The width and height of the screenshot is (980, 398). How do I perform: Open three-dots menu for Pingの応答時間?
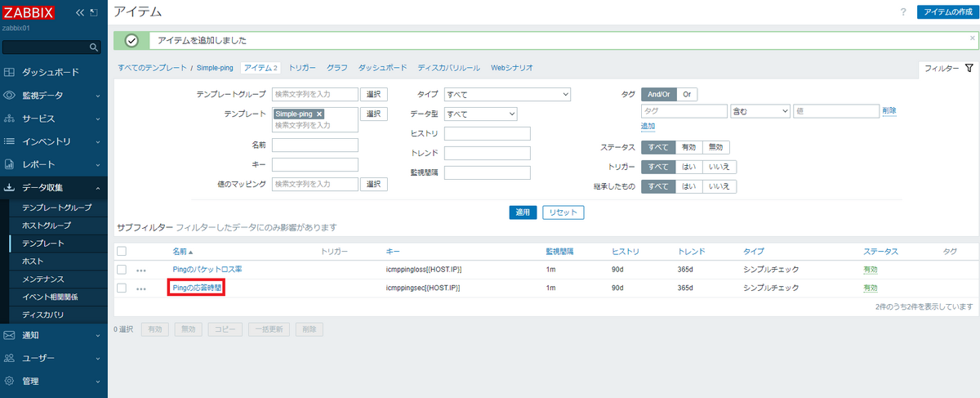tap(141, 288)
